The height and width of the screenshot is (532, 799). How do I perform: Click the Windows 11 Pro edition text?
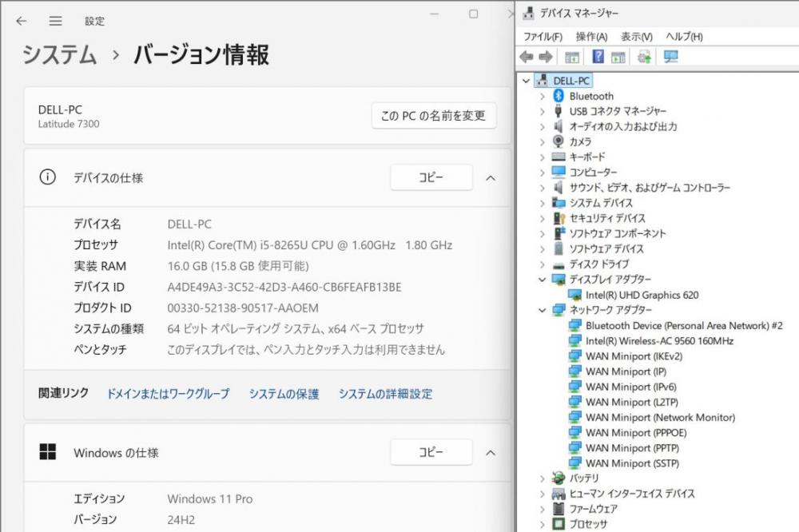(x=210, y=499)
